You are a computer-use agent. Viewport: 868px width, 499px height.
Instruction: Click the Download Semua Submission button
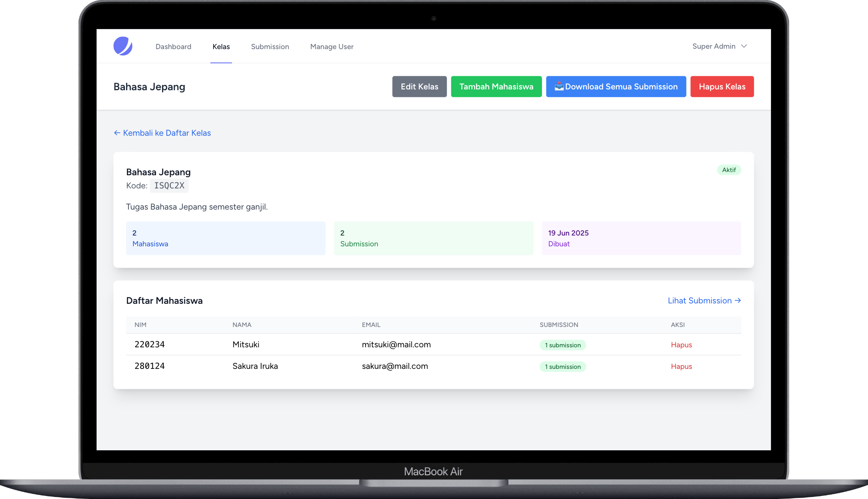616,87
